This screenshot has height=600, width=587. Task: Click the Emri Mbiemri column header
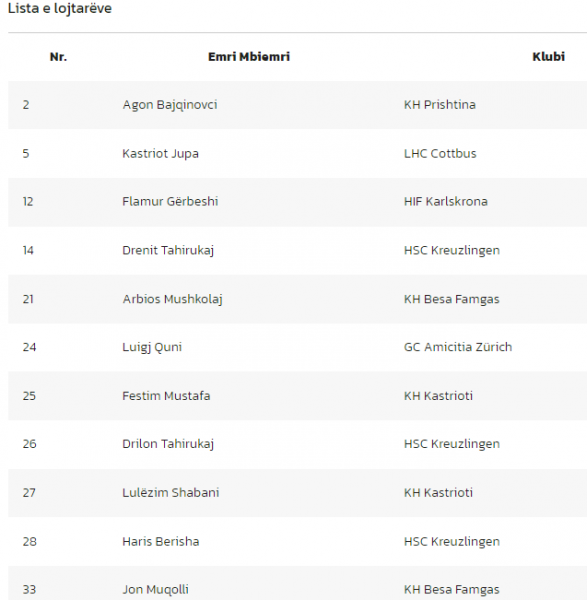click(249, 57)
